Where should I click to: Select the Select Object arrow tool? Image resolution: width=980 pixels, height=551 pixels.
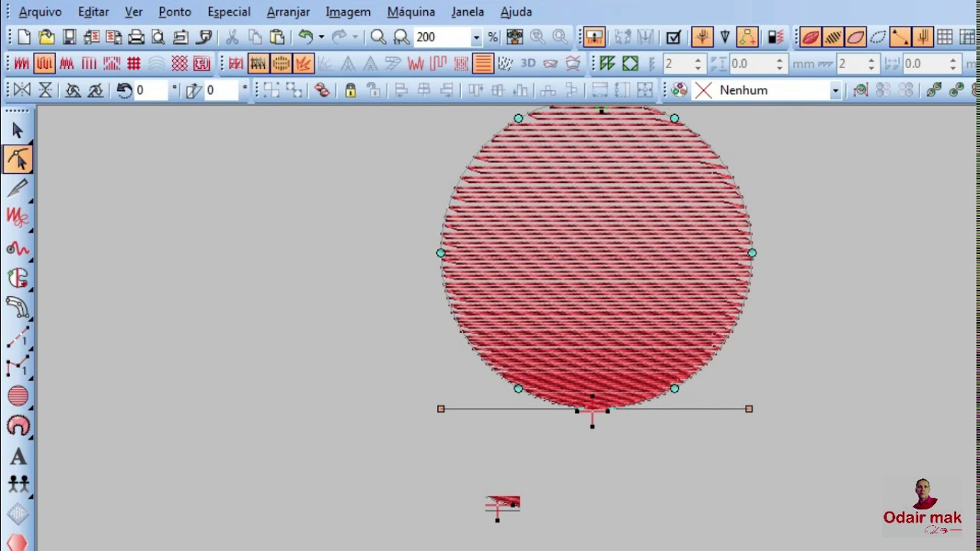pyautogui.click(x=18, y=131)
